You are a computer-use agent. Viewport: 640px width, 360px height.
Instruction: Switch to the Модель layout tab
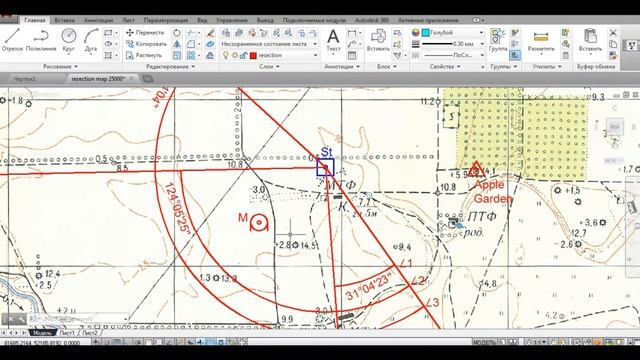point(42,333)
